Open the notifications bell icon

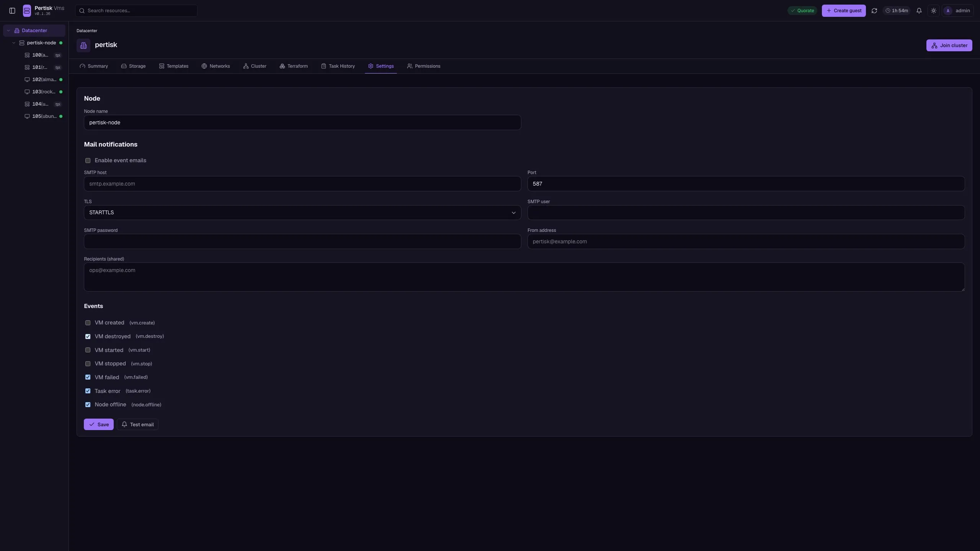click(919, 11)
